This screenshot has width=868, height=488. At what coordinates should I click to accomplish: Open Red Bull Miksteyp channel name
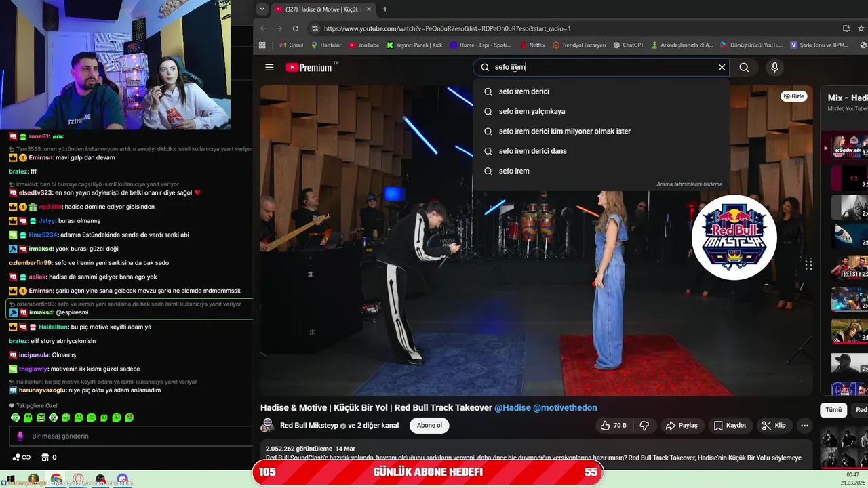tap(309, 426)
